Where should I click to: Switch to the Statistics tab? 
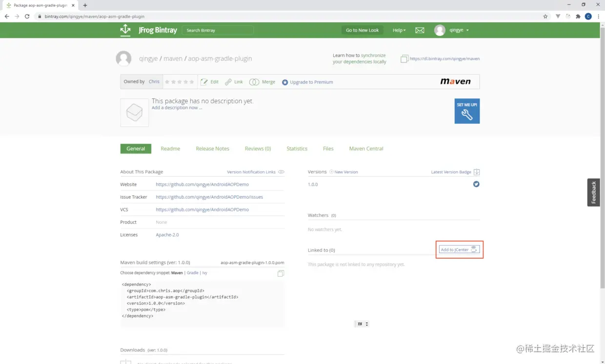[297, 149]
